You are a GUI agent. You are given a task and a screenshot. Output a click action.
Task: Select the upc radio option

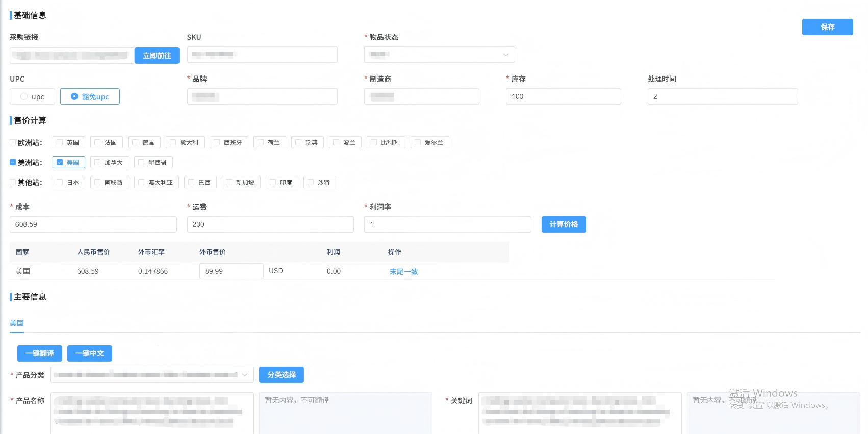(x=32, y=96)
